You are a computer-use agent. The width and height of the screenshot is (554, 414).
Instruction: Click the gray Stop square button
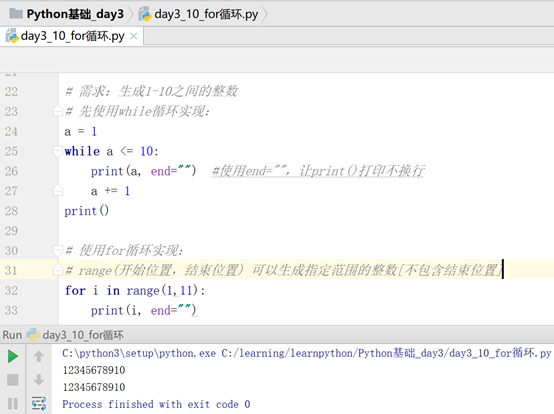(x=13, y=380)
